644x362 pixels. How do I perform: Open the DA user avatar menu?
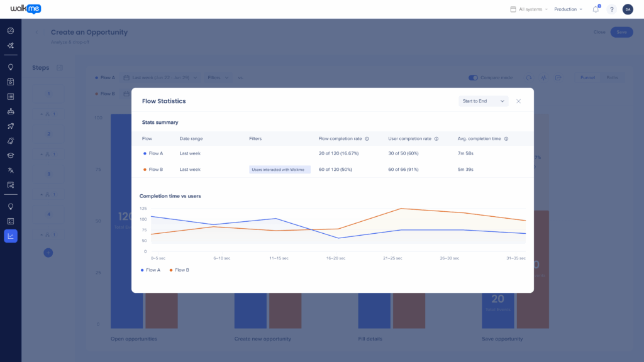click(x=628, y=9)
